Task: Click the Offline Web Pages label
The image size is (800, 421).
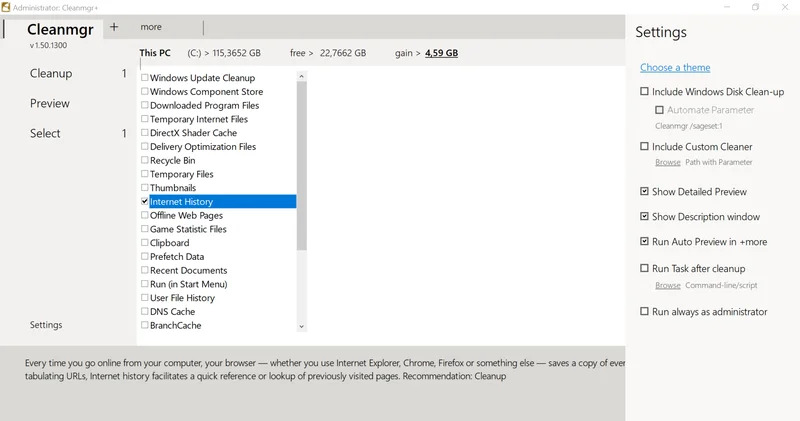Action: tap(186, 215)
